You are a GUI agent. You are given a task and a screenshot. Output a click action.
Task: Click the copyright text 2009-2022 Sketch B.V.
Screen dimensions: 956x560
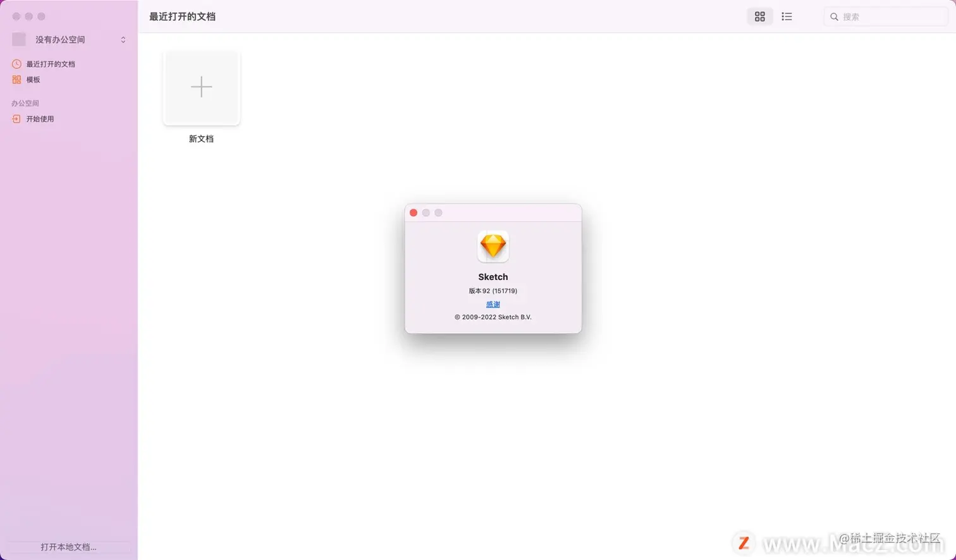tap(493, 317)
